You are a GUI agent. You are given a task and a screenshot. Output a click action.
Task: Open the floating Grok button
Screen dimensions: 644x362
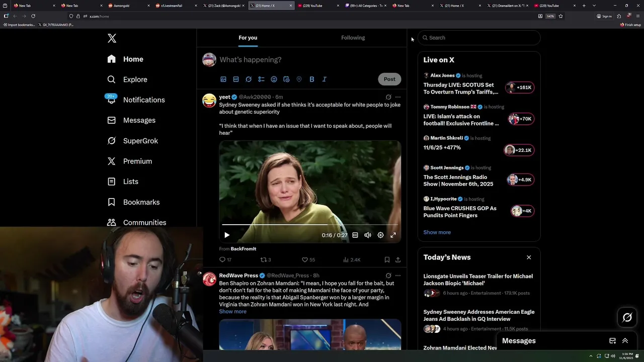(x=627, y=317)
